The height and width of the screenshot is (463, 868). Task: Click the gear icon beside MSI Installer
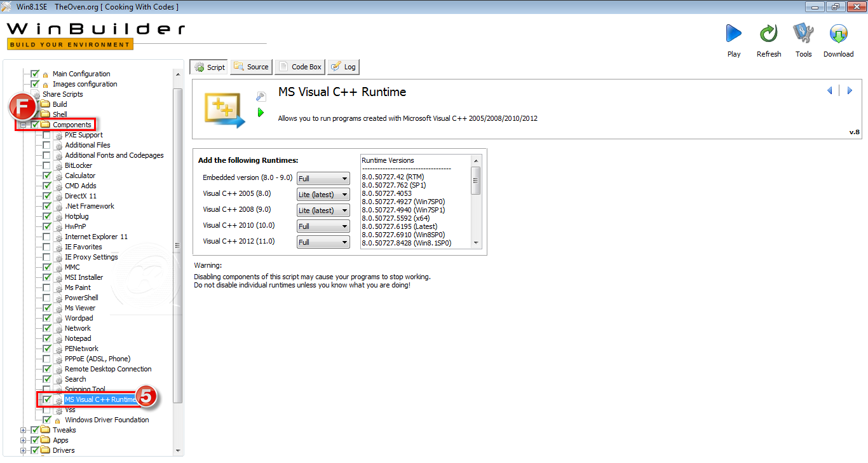(x=58, y=278)
